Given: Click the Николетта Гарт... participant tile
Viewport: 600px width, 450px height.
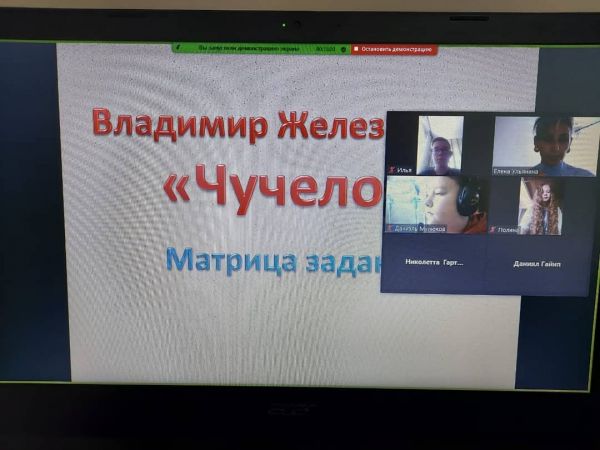Looking at the screenshot, I should click(435, 262).
